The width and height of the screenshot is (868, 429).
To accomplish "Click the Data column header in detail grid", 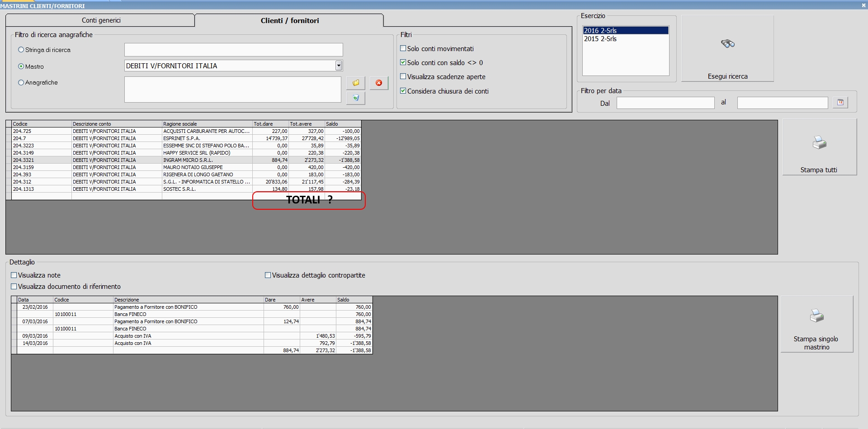I will pyautogui.click(x=35, y=300).
